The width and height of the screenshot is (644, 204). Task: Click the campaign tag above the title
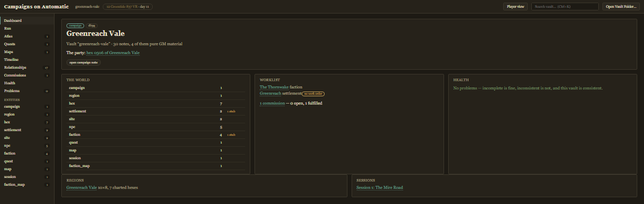(x=75, y=25)
